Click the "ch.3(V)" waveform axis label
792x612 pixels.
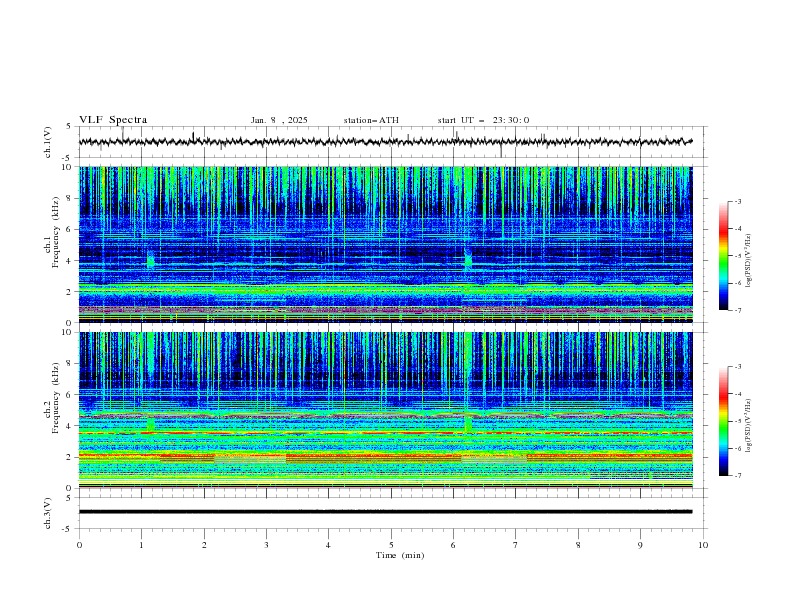(48, 513)
